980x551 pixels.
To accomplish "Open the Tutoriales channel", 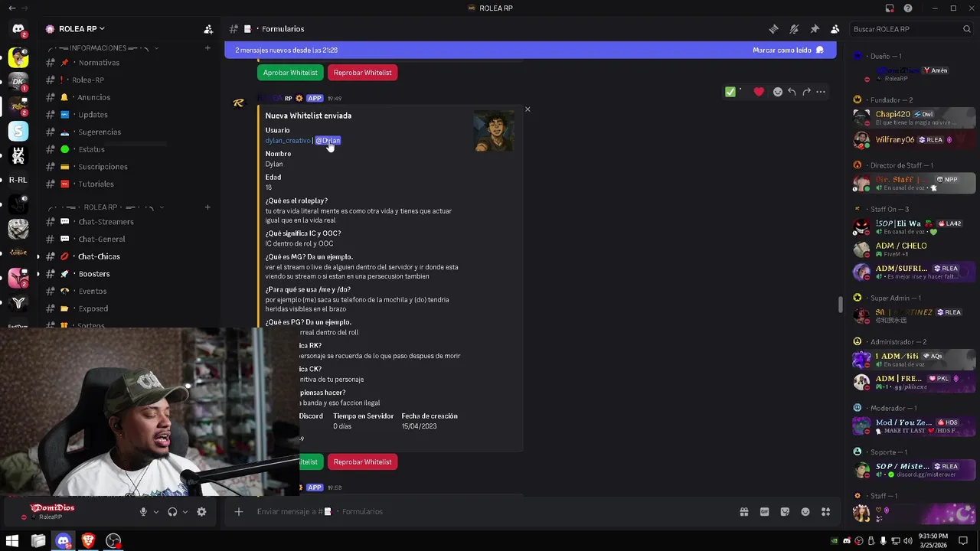I will [96, 184].
